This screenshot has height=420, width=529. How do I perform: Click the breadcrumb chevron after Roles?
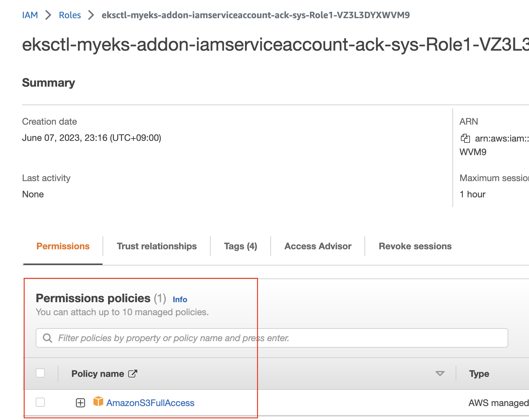tap(91, 15)
